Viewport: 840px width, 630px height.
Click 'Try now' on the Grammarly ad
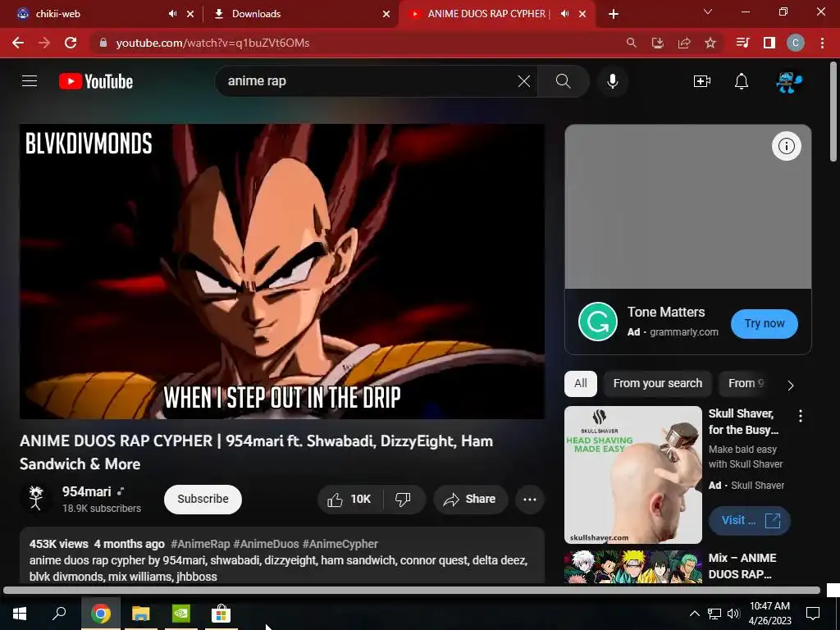click(x=764, y=323)
